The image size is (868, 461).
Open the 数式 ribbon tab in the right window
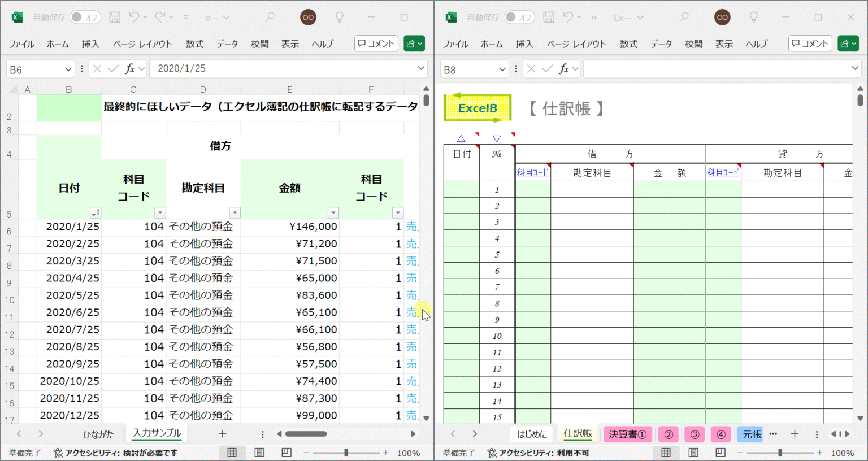click(x=628, y=44)
